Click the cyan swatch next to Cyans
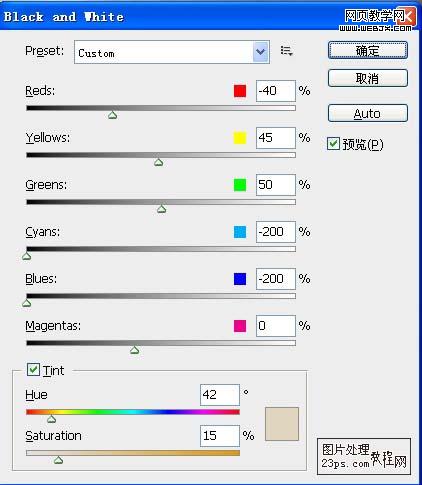 tap(240, 232)
